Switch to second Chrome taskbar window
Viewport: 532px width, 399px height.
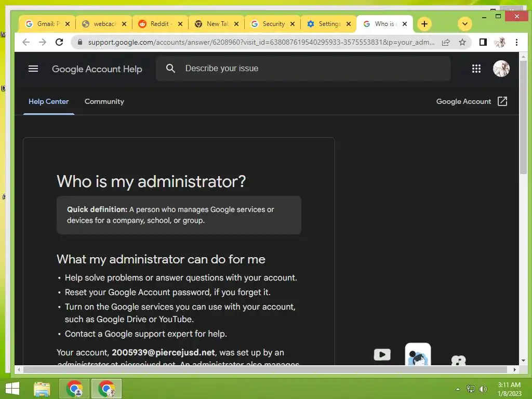[107, 389]
